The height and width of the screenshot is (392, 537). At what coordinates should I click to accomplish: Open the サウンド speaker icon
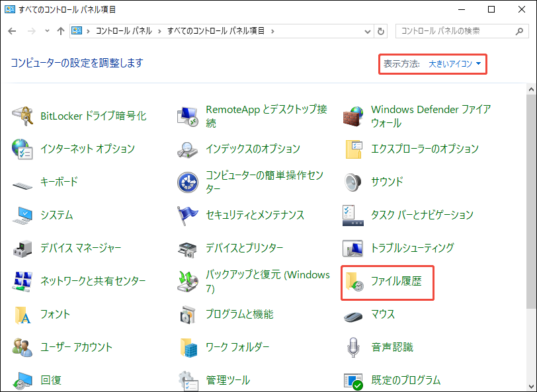(x=352, y=182)
